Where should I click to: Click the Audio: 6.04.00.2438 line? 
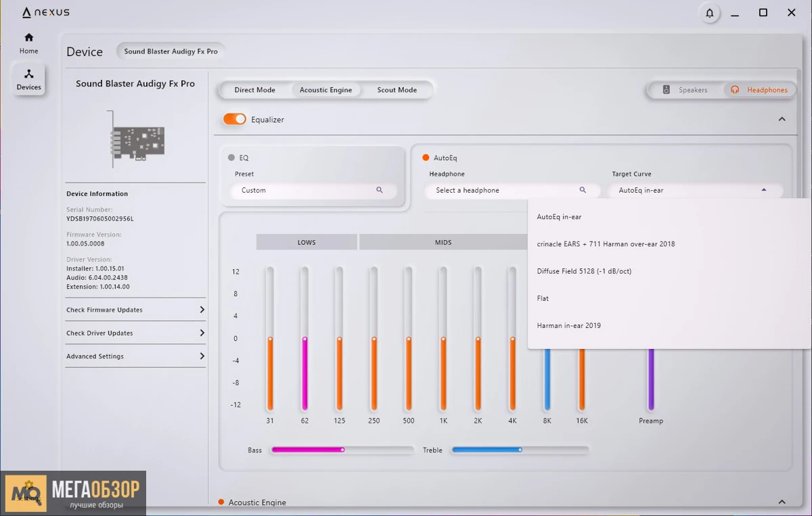click(x=97, y=277)
